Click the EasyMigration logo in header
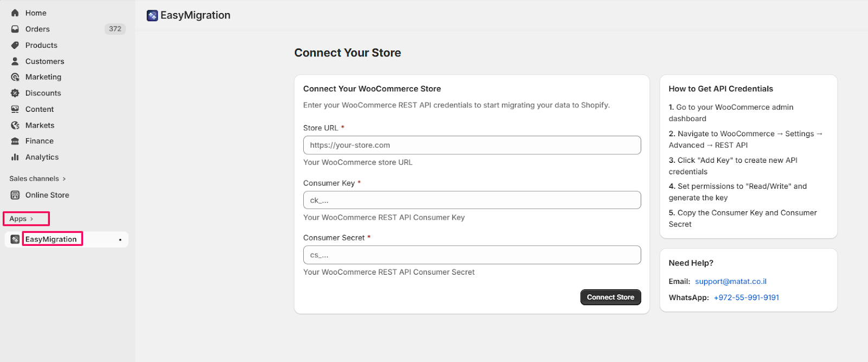 [152, 16]
